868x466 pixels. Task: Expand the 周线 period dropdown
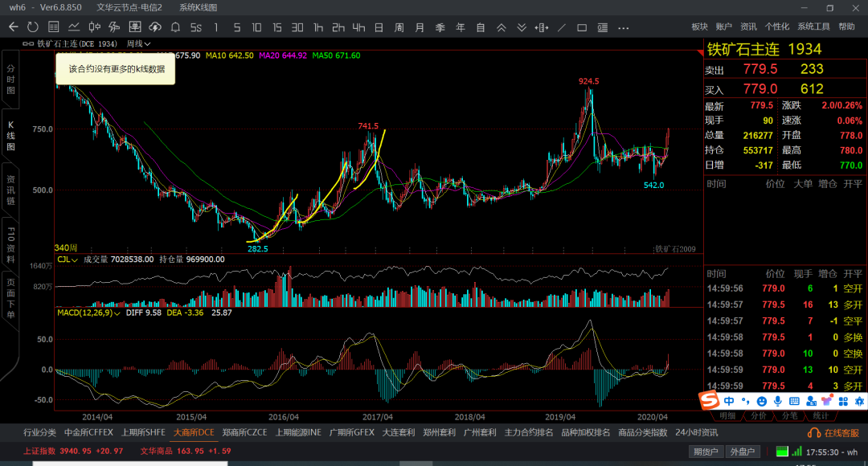click(x=138, y=43)
